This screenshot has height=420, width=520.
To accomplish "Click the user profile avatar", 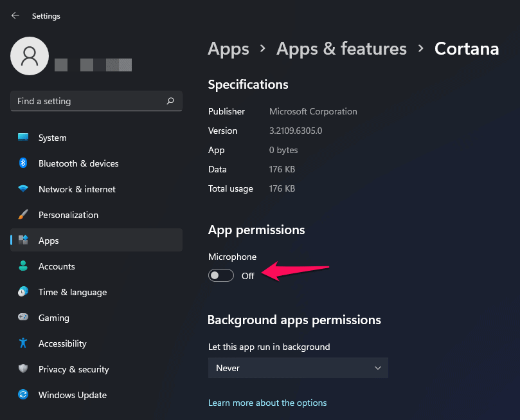I will click(30, 56).
